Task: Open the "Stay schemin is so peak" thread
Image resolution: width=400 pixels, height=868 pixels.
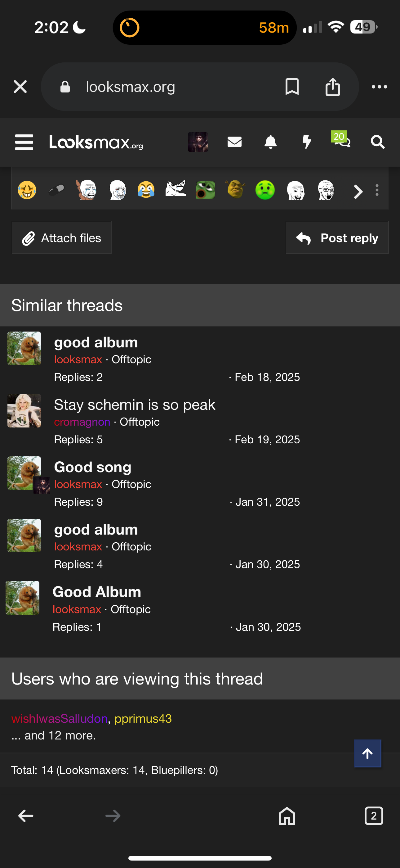Action: [x=134, y=405]
